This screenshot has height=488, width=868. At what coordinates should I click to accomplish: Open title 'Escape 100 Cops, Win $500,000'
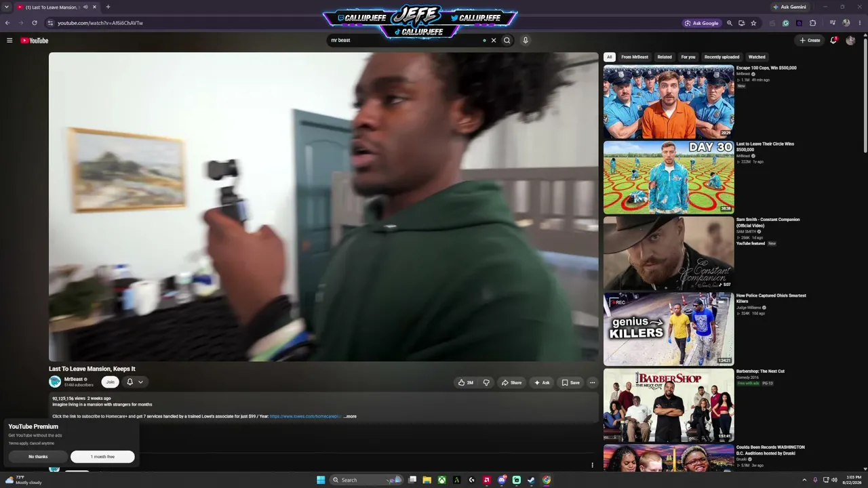coord(766,68)
